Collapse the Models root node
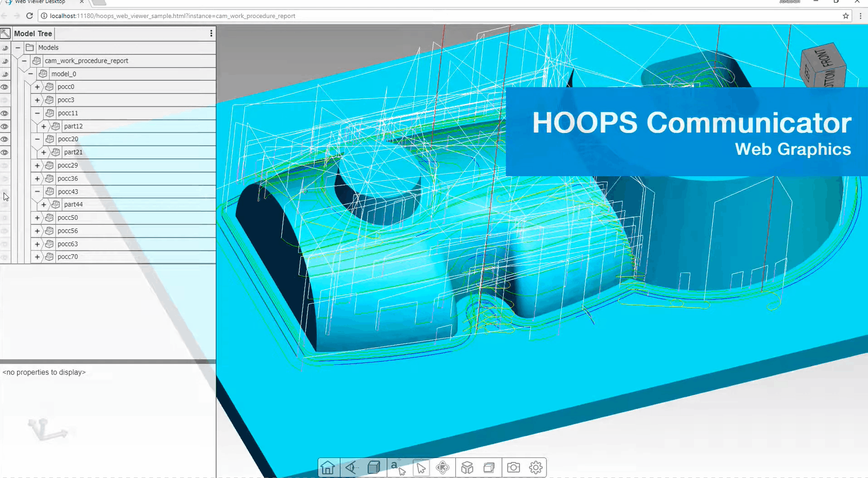Screen dimensions: 868x478 pos(18,47)
